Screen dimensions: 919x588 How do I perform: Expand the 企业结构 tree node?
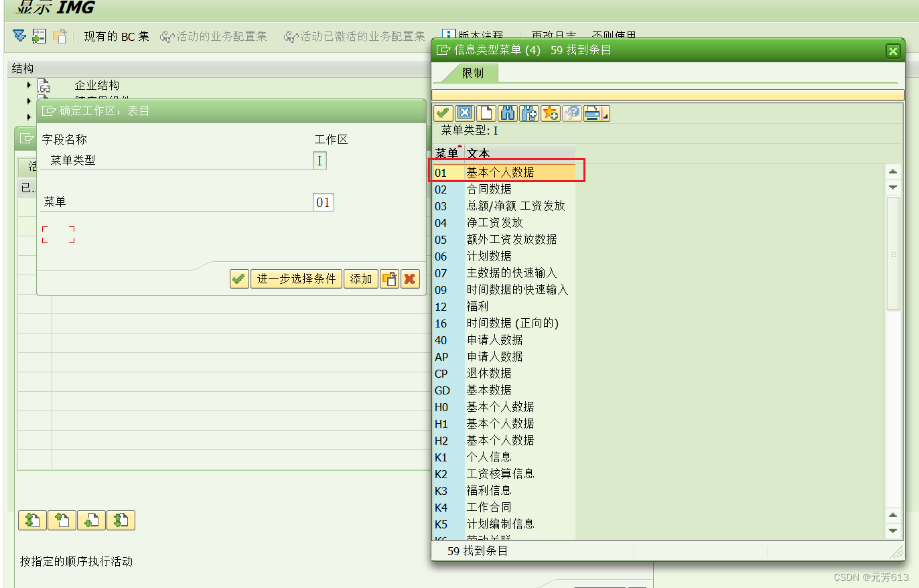[x=29, y=85]
